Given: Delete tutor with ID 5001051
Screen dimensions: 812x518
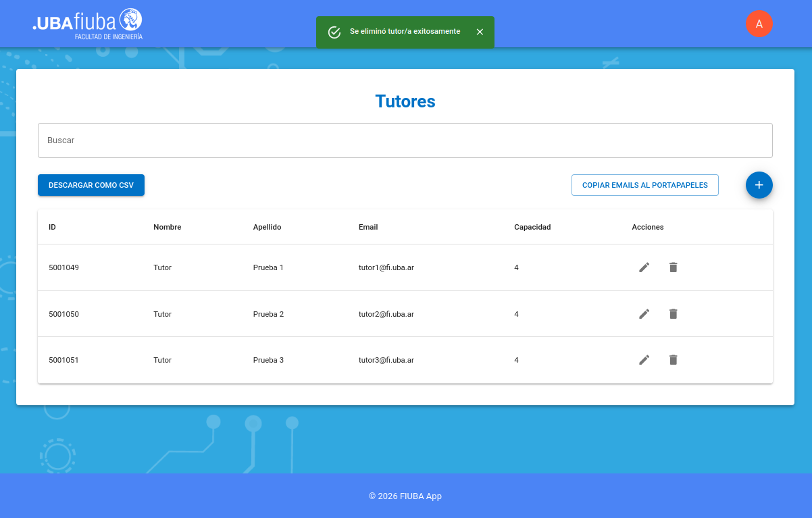Looking at the screenshot, I should [x=673, y=360].
